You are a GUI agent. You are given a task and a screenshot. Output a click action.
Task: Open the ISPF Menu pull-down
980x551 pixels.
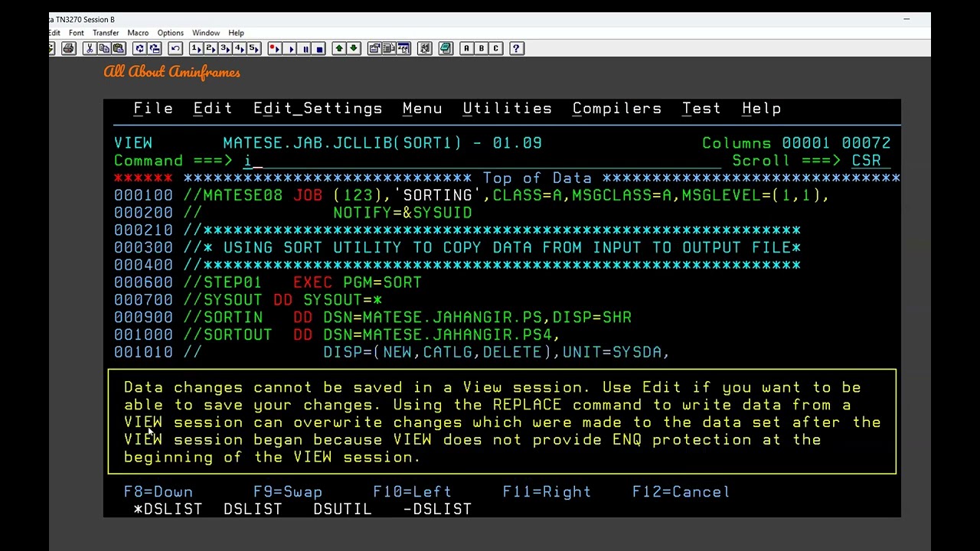[423, 109]
